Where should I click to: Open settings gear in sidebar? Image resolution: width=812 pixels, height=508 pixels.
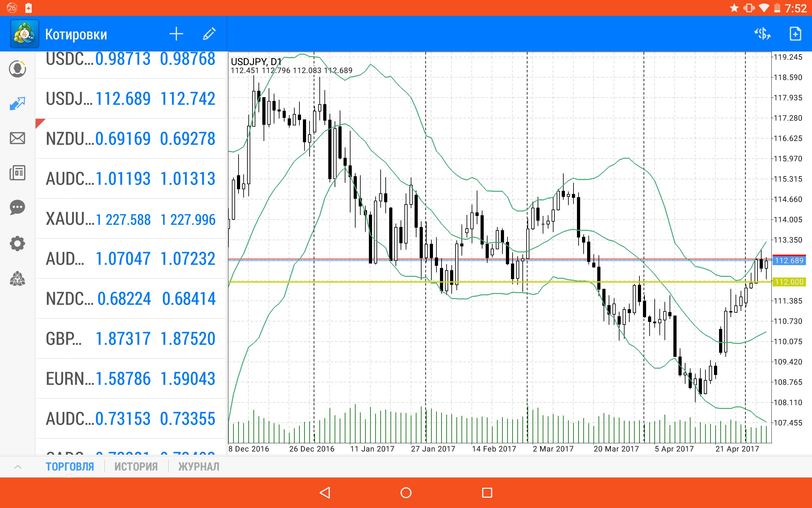(17, 243)
